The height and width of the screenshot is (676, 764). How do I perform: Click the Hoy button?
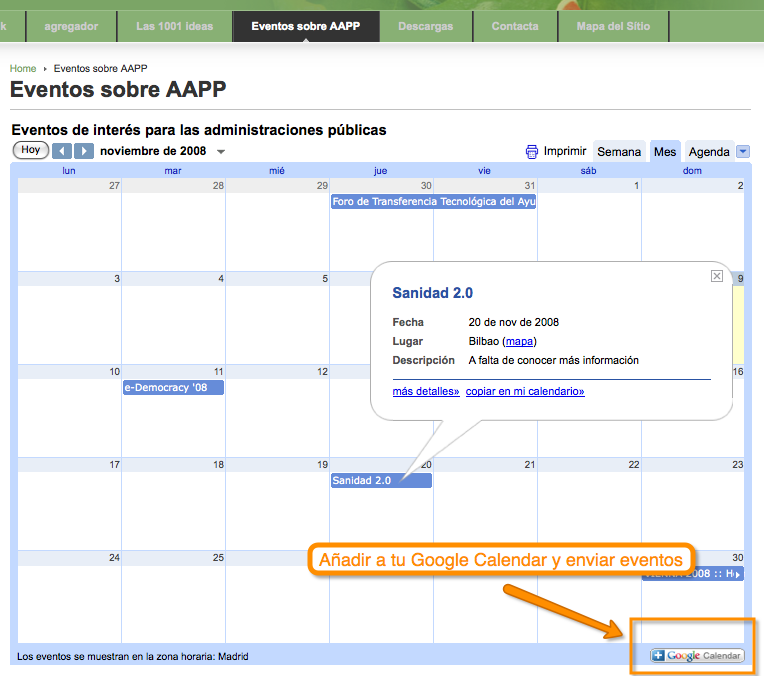point(31,150)
